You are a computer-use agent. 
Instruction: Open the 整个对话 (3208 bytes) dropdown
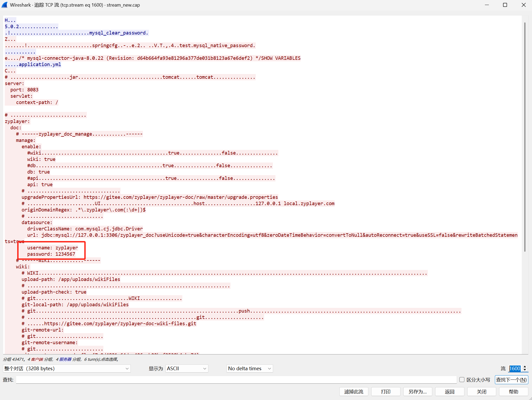coord(67,368)
